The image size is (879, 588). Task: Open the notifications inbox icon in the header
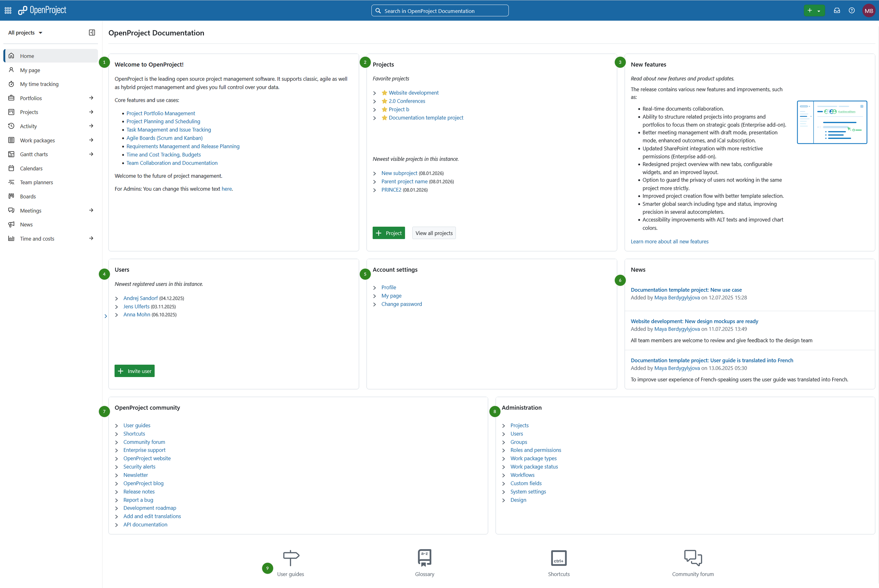(837, 10)
